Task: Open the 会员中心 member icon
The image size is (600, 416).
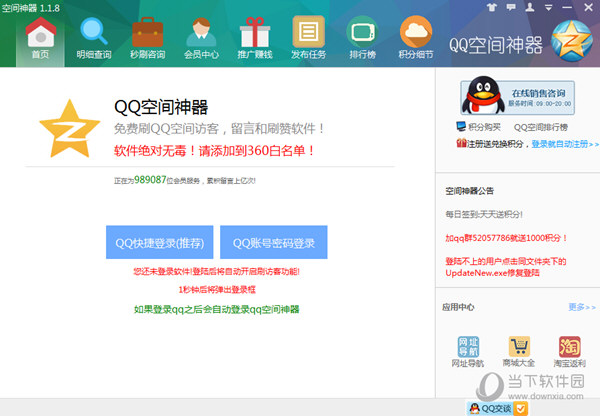Action: (201, 38)
